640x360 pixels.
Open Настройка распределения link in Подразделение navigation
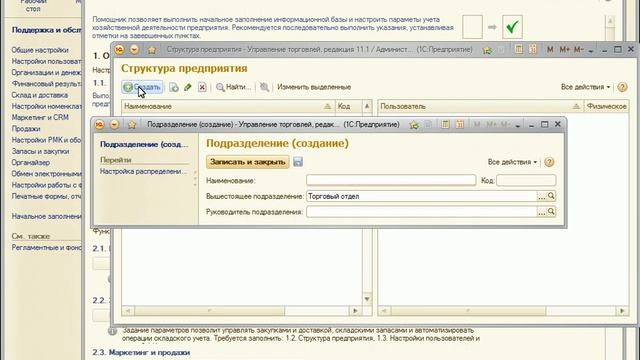pyautogui.click(x=143, y=171)
